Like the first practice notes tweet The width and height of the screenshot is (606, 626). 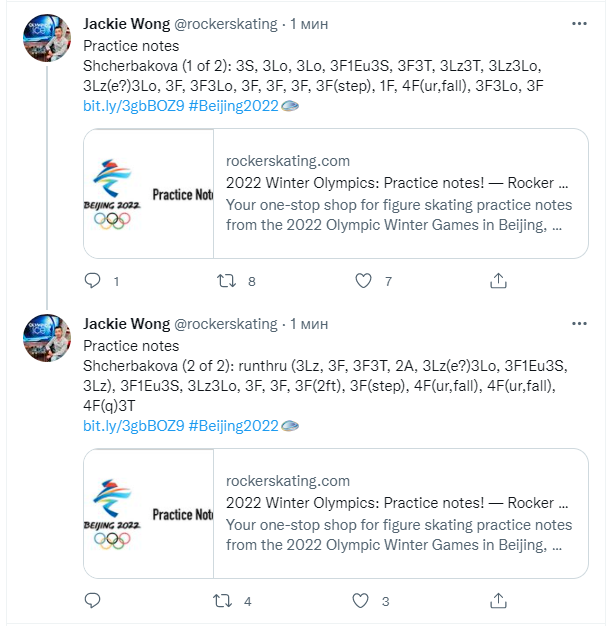coord(363,281)
